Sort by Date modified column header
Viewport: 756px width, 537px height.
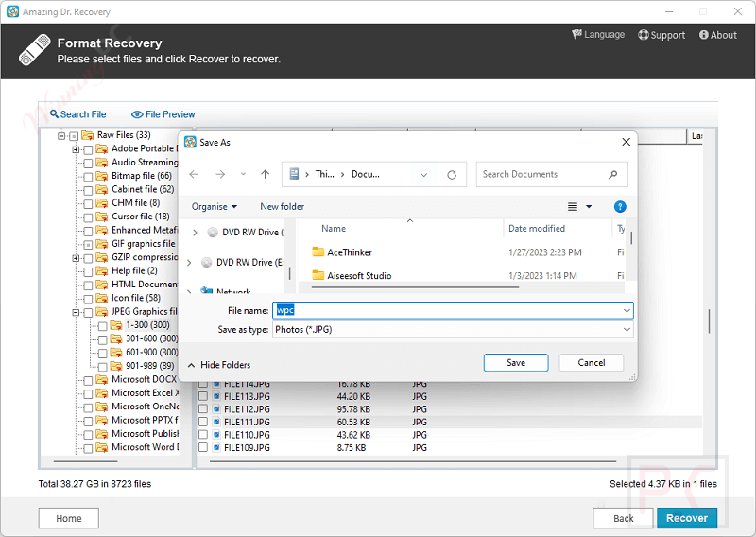pos(537,229)
